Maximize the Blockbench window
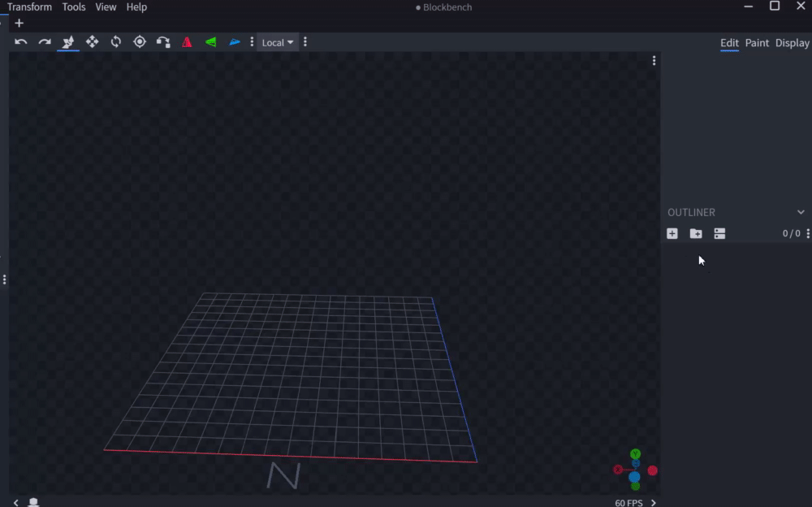The image size is (812, 507). (775, 6)
